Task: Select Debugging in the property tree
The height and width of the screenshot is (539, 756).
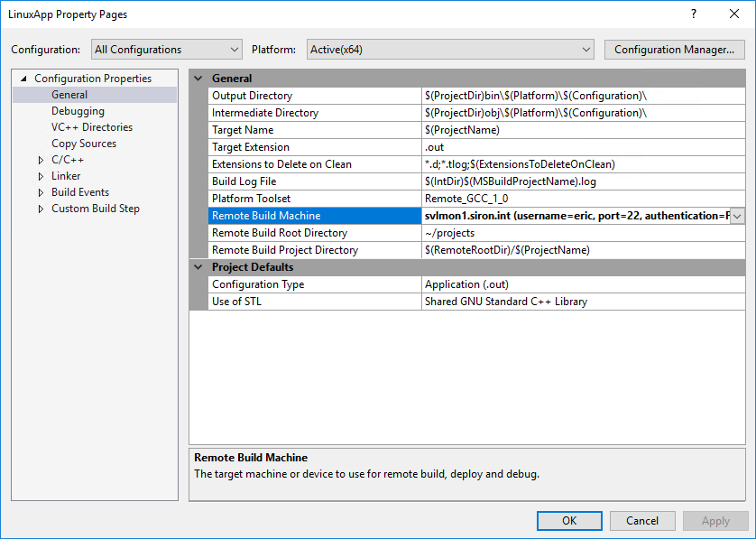Action: (x=78, y=111)
